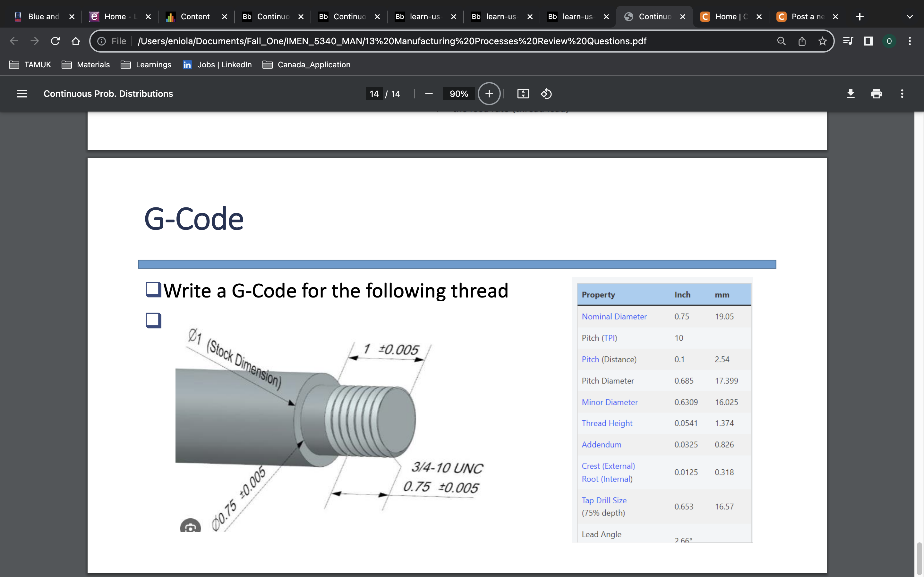Click the fit-to-page icon
Image resolution: width=924 pixels, height=577 pixels.
point(523,94)
